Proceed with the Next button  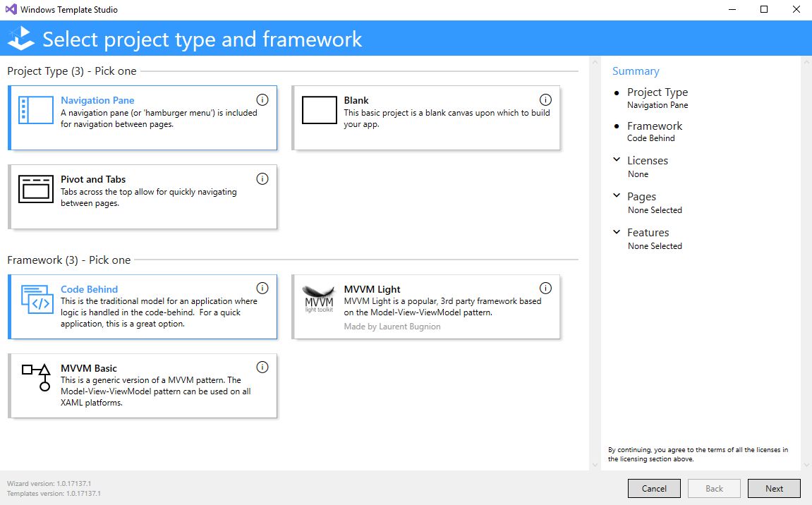pos(774,489)
